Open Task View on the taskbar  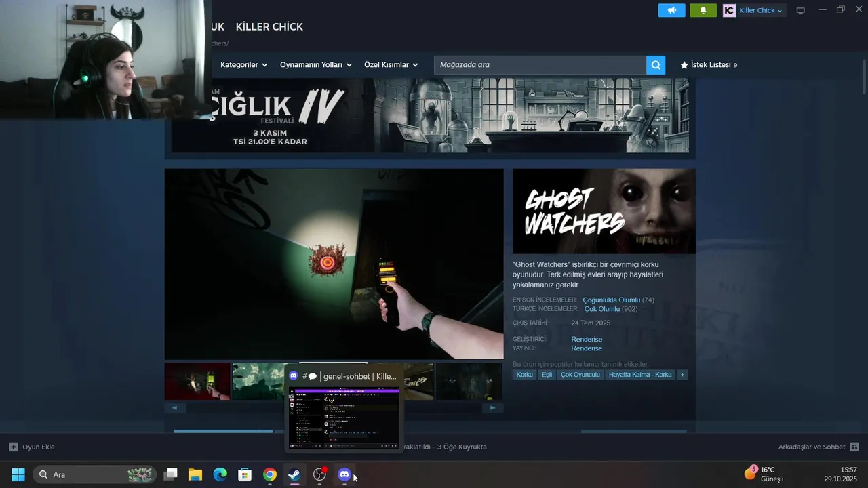click(x=171, y=474)
